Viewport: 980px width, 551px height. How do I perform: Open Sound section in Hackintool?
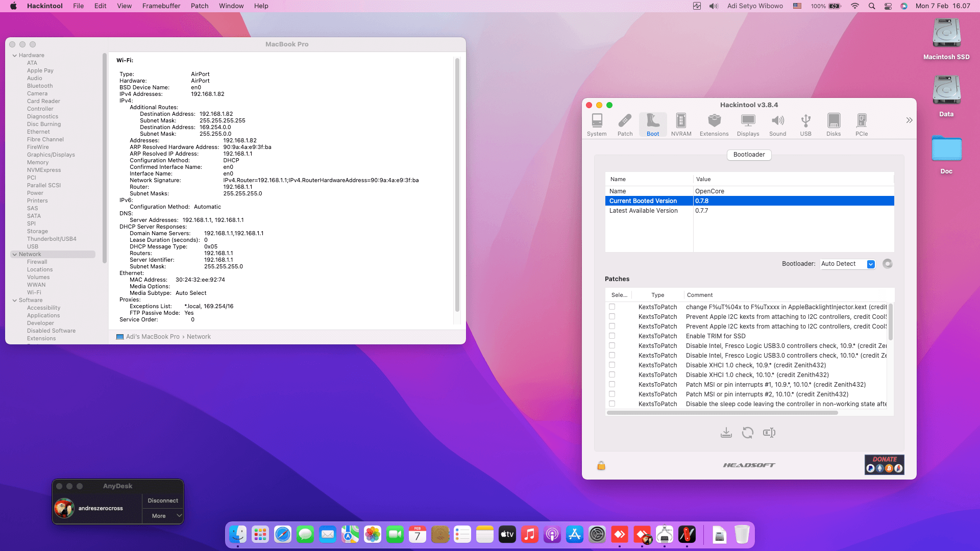[x=777, y=125]
